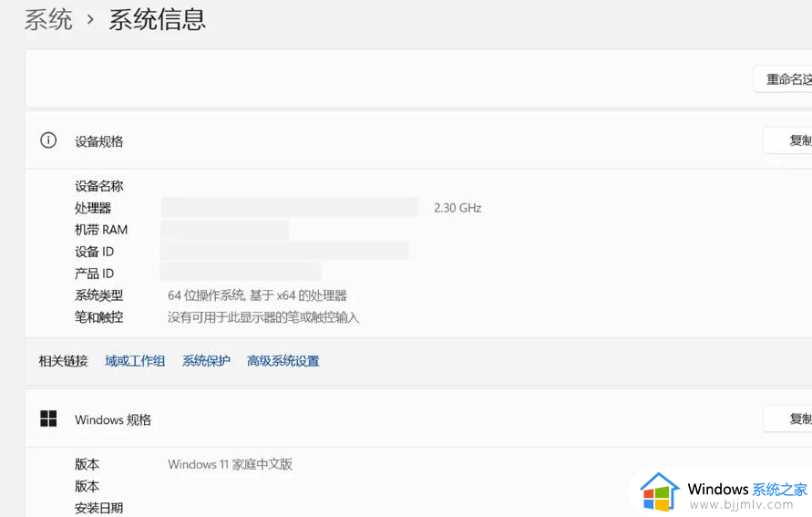
Task: Select the 64 位操作系统 value text
Action: point(257,295)
